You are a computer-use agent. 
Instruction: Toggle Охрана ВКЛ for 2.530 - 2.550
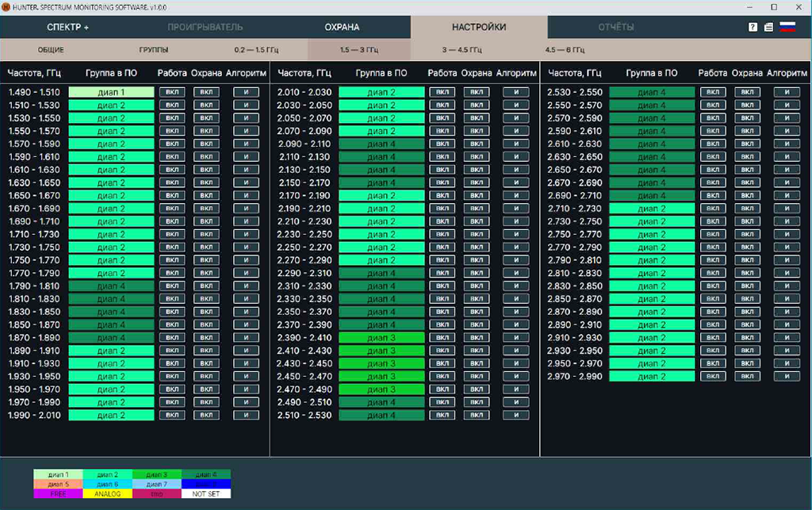coord(747,92)
